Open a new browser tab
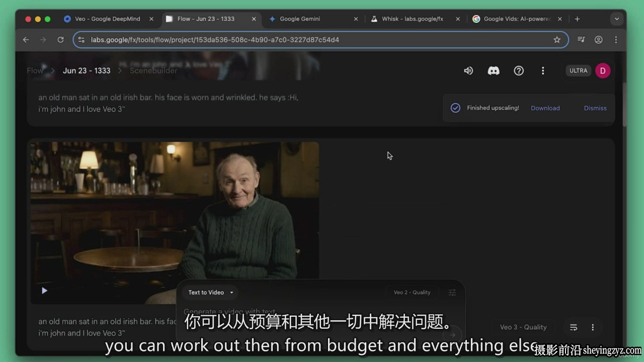This screenshot has height=362, width=644. [577, 19]
